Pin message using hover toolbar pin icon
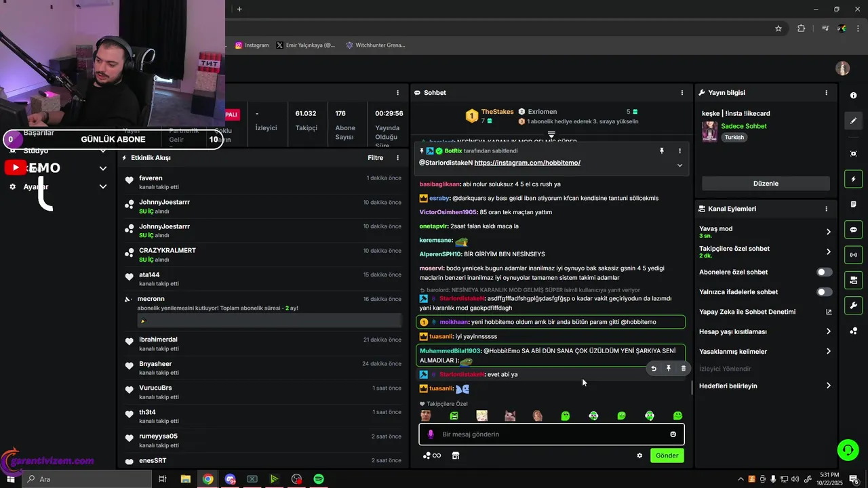 tap(668, 369)
